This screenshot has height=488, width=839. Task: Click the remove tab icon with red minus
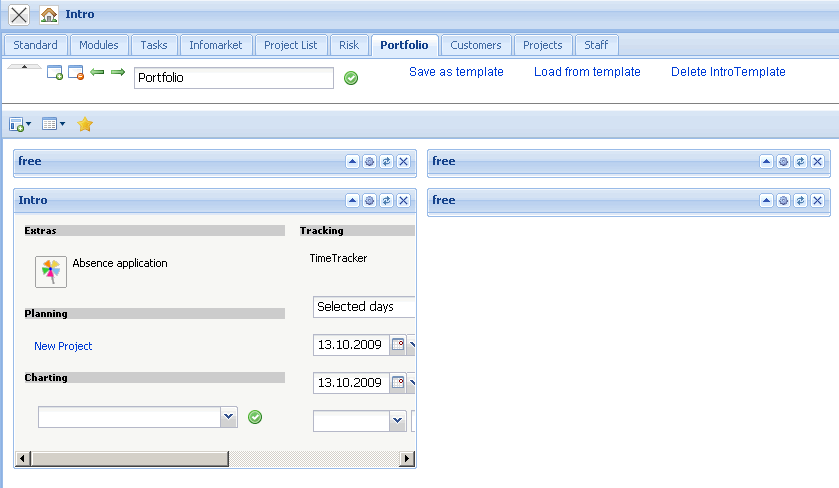coord(76,73)
